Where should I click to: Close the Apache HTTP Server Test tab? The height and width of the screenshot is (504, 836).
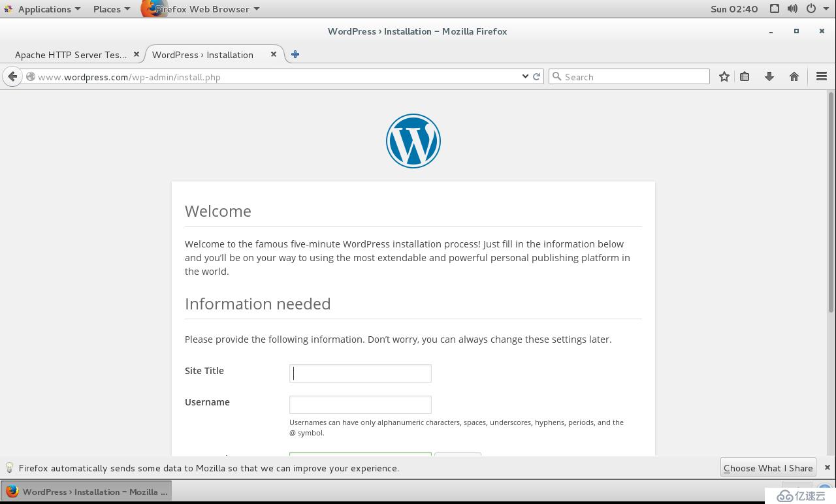pyautogui.click(x=137, y=54)
